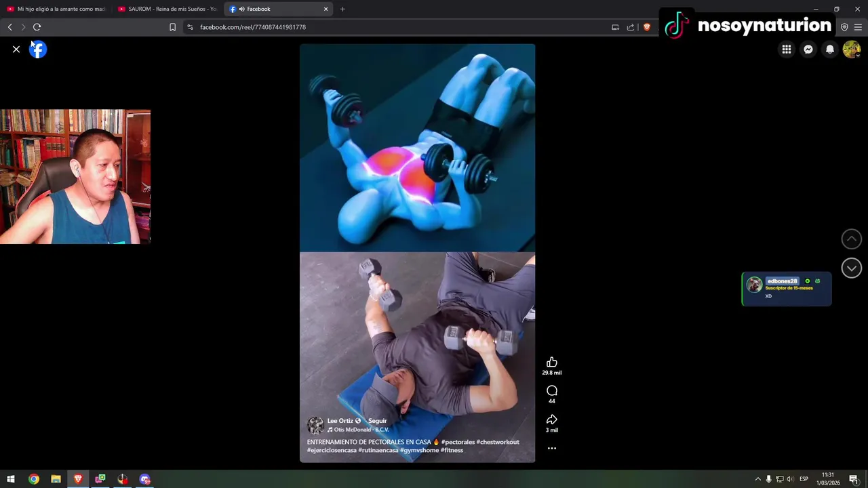Image resolution: width=868 pixels, height=488 pixels.
Task: Open File Explorer from taskbar
Action: [x=56, y=479]
